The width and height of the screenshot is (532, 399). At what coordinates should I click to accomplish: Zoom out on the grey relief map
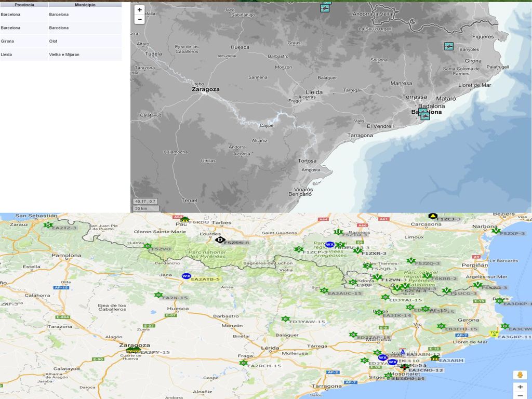[139, 19]
